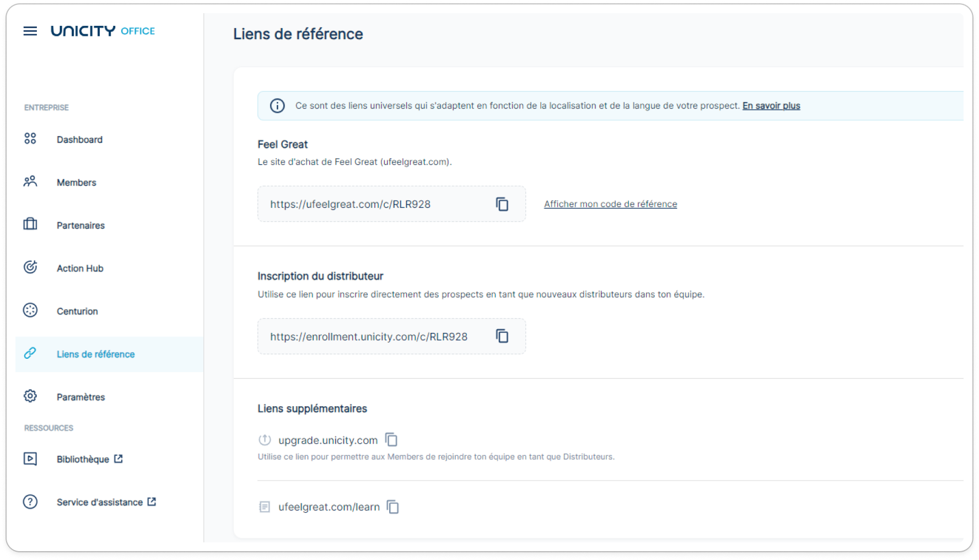Open the hamburger menu

(x=30, y=31)
